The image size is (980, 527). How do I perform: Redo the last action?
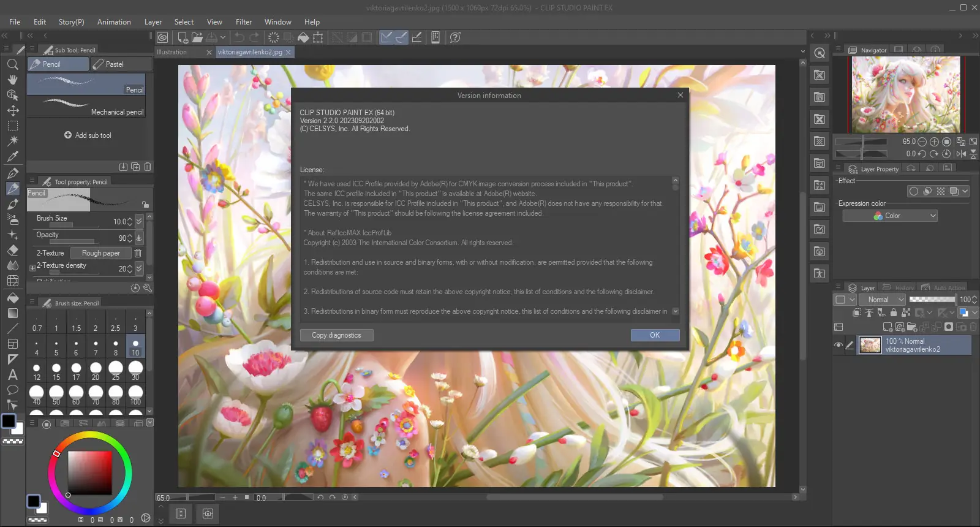pyautogui.click(x=254, y=37)
